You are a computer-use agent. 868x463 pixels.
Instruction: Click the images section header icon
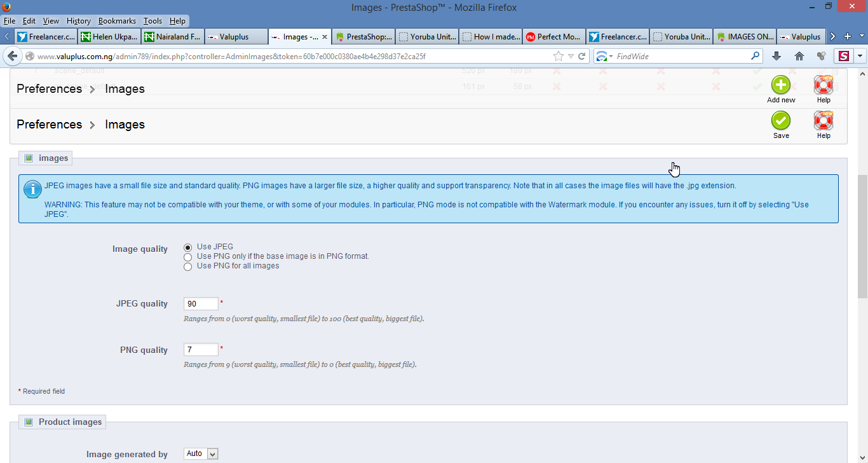[28, 158]
